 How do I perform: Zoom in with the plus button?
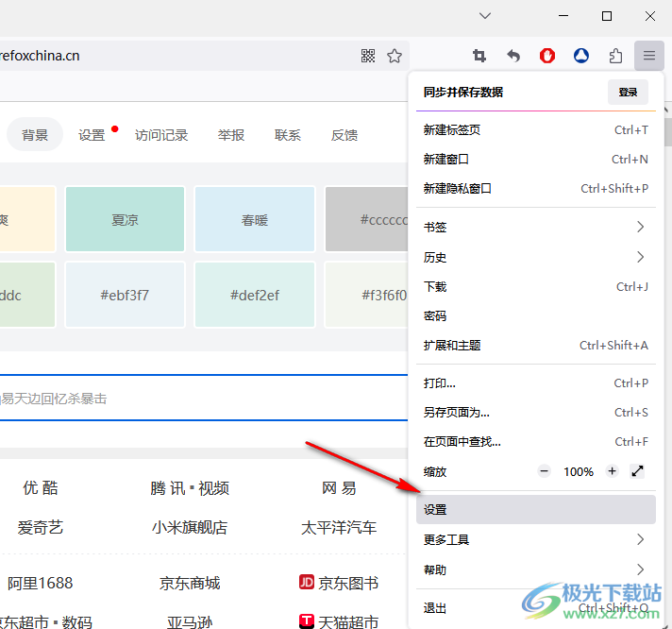click(x=612, y=471)
